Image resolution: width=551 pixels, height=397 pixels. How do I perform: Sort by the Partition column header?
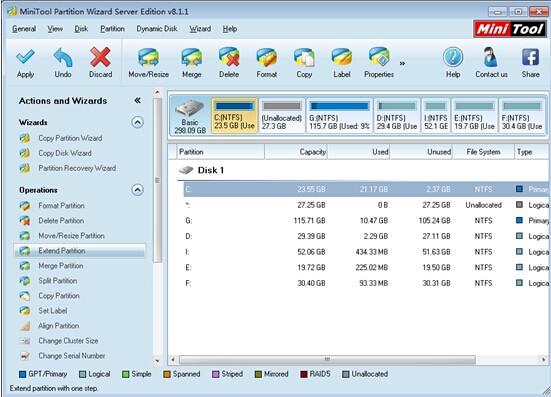[221, 152]
